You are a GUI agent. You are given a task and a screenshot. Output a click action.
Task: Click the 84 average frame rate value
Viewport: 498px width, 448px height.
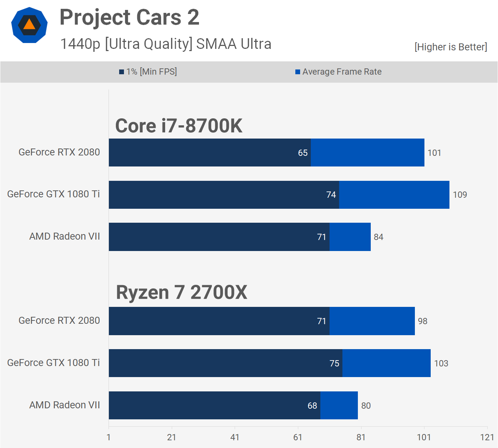tap(378, 237)
